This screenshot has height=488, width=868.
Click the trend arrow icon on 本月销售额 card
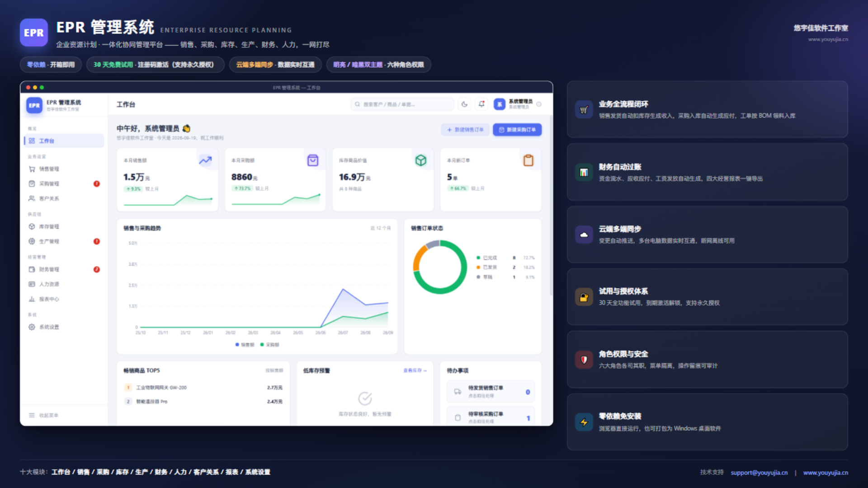205,160
